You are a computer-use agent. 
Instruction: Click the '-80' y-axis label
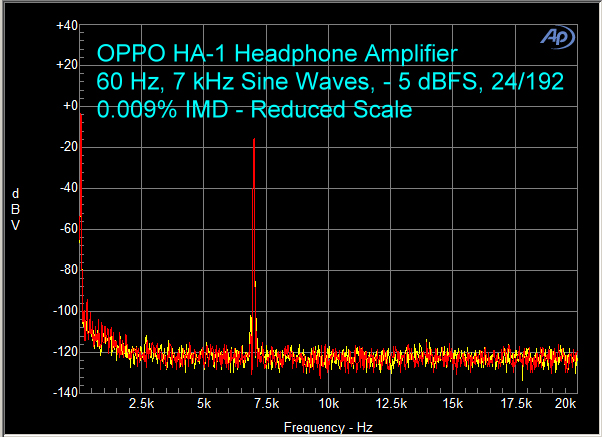pyautogui.click(x=69, y=270)
